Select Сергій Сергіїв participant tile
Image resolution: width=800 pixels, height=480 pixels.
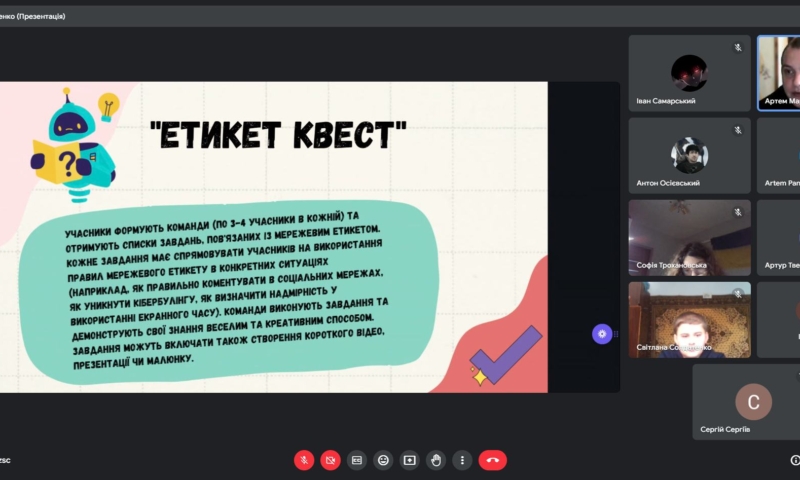point(746,402)
